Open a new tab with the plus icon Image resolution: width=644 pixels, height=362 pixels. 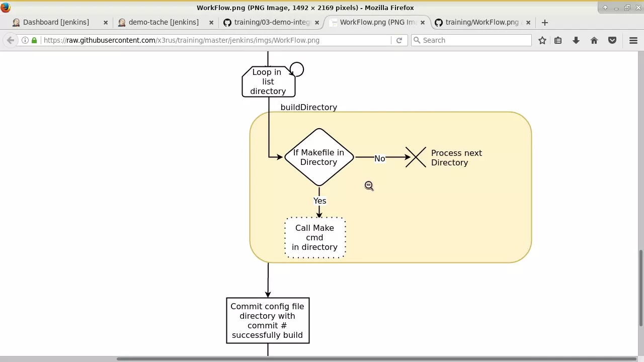(545, 22)
